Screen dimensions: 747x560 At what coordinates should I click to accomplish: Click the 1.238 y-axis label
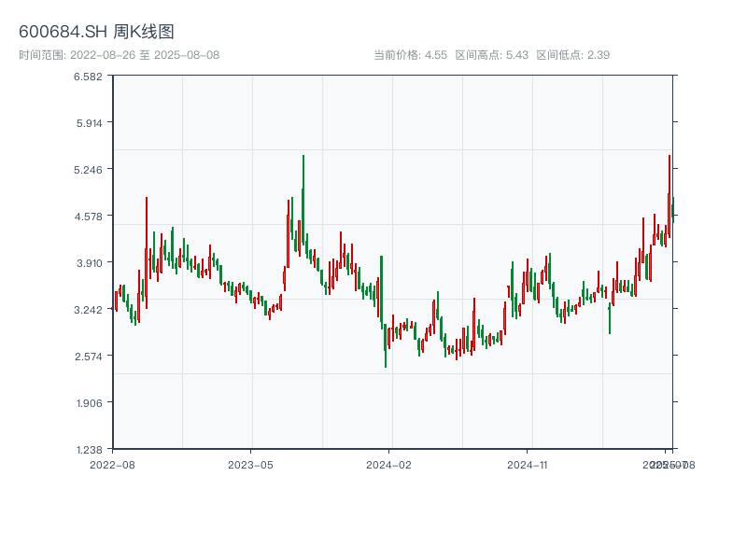(x=90, y=450)
